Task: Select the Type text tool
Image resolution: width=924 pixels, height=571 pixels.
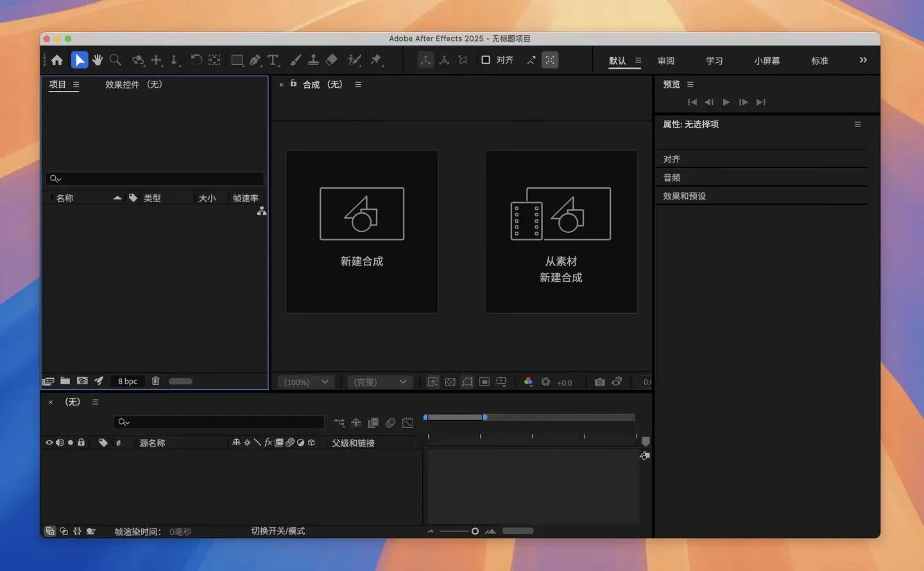Action: click(273, 60)
